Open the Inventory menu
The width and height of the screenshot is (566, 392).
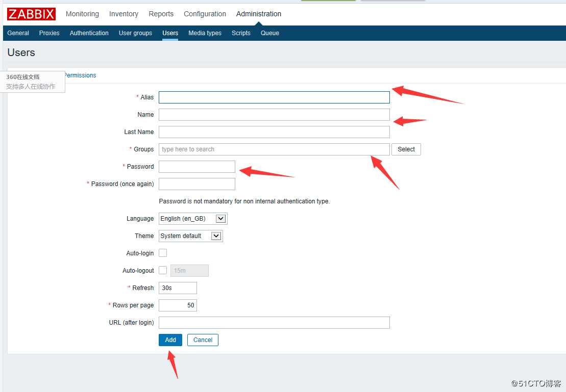(x=124, y=14)
